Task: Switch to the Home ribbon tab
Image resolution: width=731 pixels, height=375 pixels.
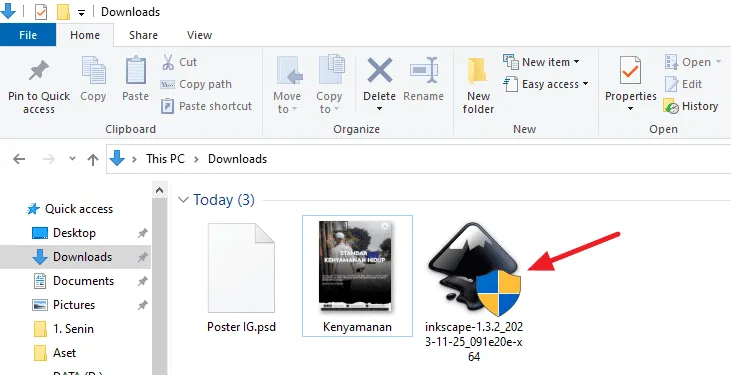Action: [x=85, y=35]
